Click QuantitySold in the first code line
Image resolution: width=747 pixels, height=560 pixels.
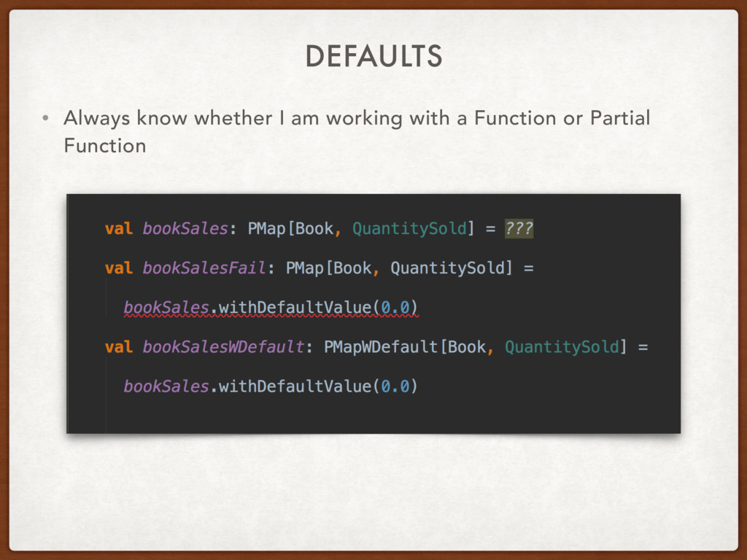[410, 228]
